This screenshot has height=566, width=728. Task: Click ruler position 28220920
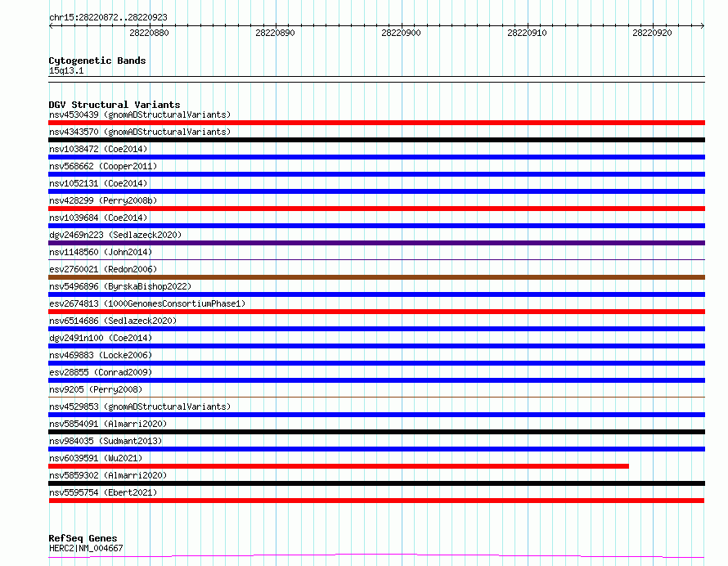652,33
